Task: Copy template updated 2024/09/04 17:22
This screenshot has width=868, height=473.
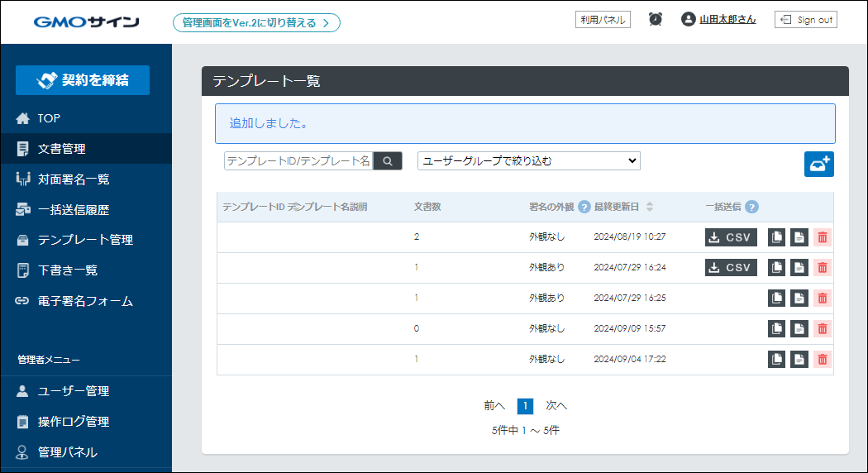Action: (x=777, y=359)
